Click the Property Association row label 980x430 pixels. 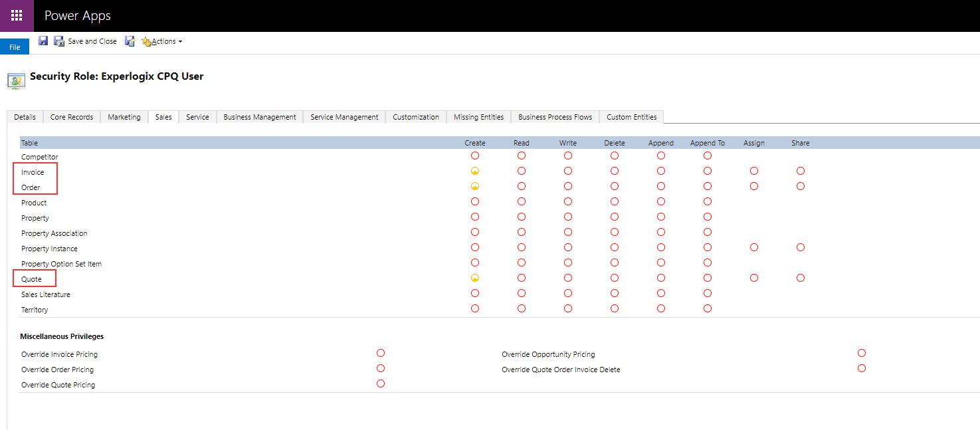coord(54,233)
